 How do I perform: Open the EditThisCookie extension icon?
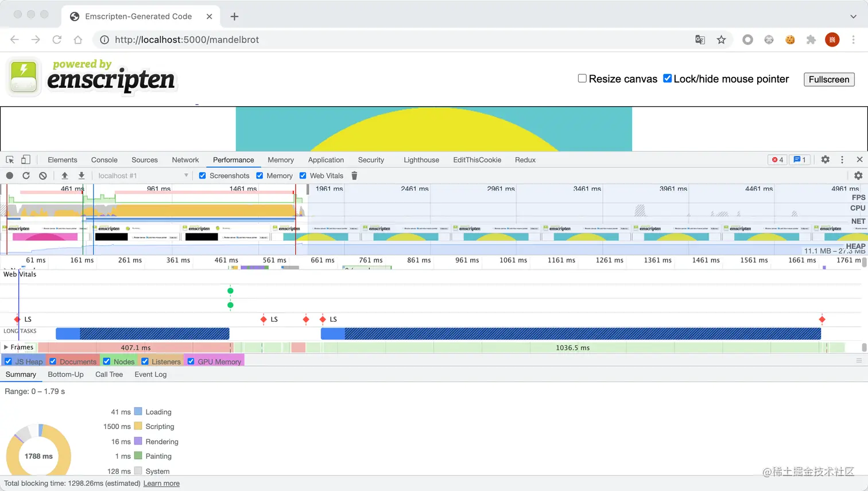[x=790, y=40]
